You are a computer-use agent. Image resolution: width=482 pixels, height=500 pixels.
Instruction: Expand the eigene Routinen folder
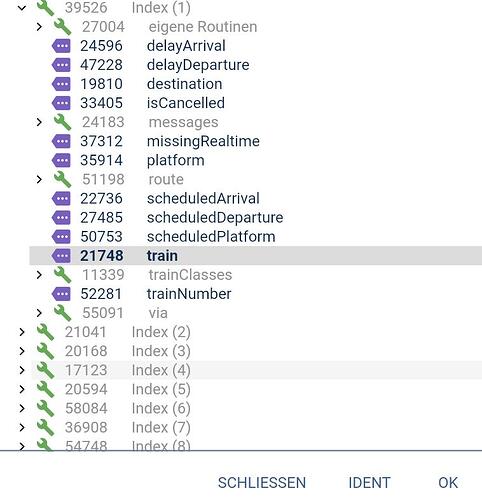[39, 27]
